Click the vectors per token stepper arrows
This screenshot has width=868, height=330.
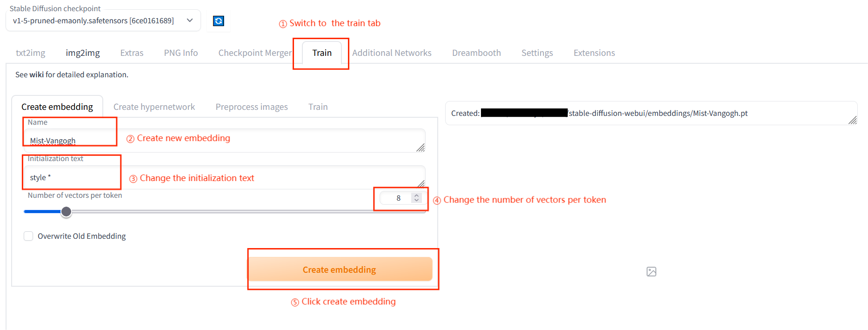(417, 198)
